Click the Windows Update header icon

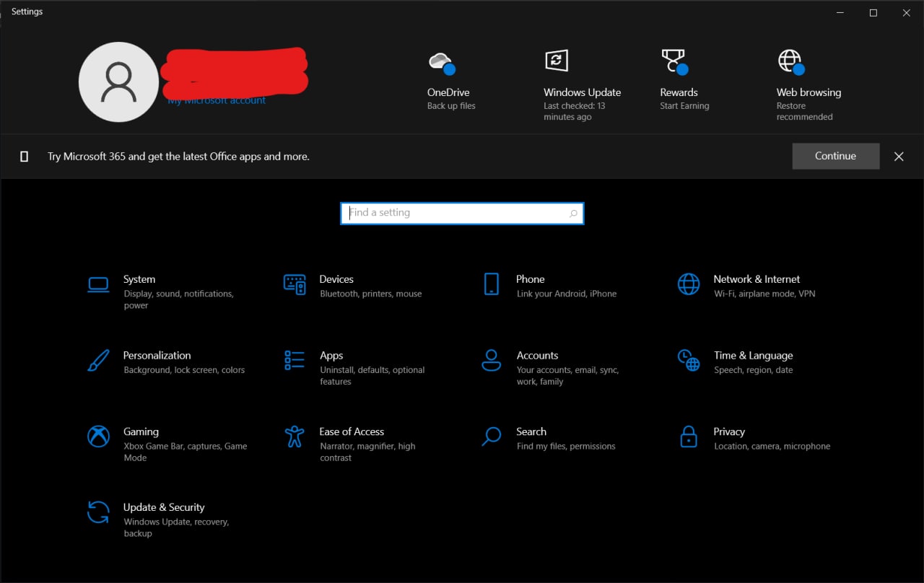coord(556,61)
